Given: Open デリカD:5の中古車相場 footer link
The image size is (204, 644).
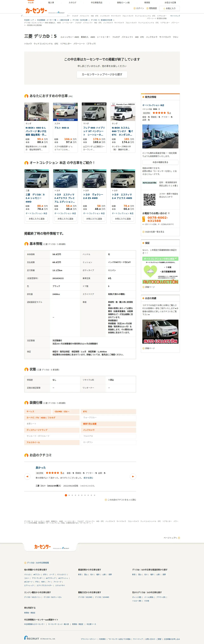Looking at the screenshot, I should (37, 563).
